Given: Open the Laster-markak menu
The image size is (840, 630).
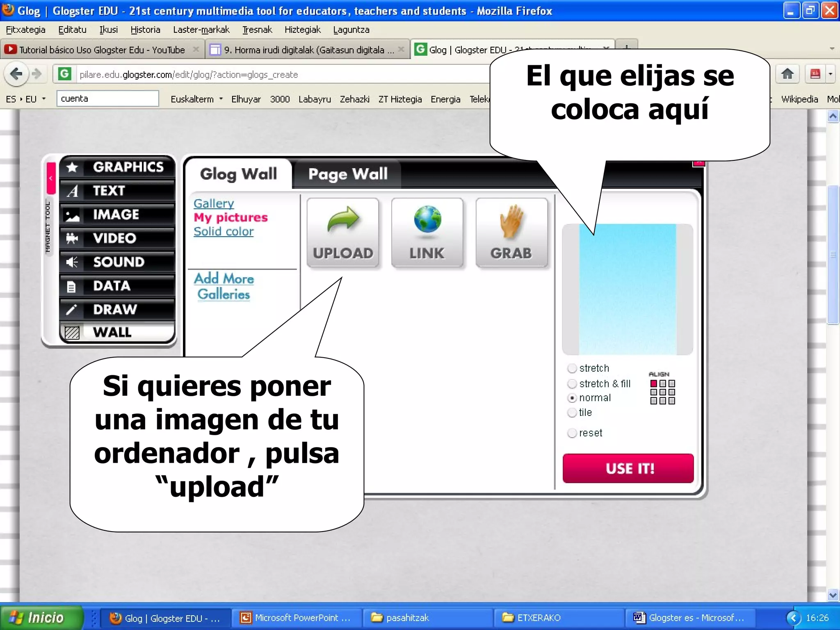Looking at the screenshot, I should click(x=201, y=30).
